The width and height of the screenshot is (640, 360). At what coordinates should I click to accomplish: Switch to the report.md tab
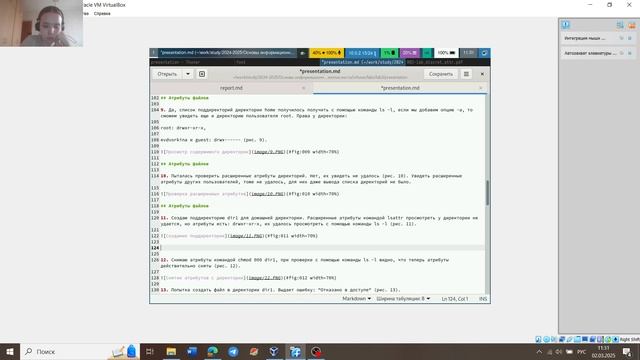[231, 88]
